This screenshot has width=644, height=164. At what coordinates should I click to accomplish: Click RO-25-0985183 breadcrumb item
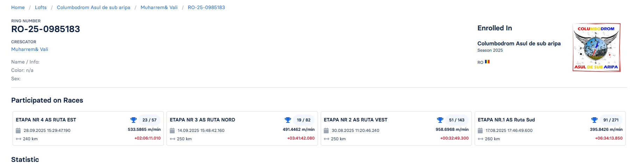tap(206, 7)
